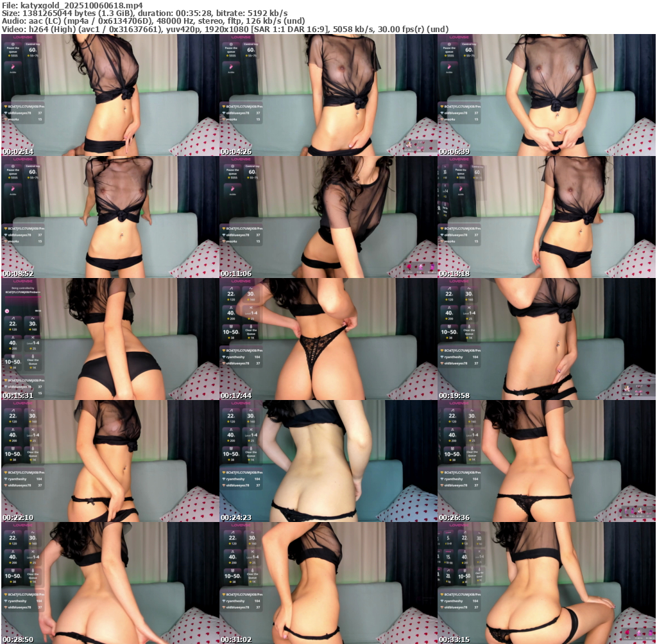Click the thumbnail at 00:06:39
The image size is (657, 644).
click(x=546, y=95)
